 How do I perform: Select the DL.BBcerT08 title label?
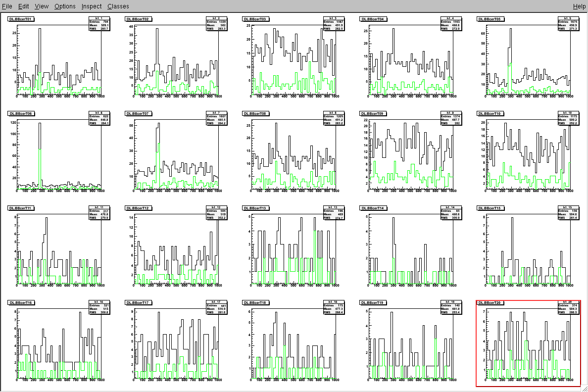(255, 113)
